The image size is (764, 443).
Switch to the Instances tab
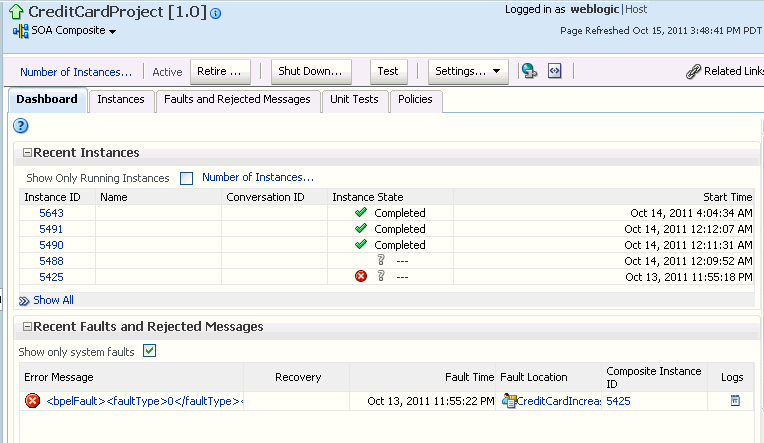(121, 99)
